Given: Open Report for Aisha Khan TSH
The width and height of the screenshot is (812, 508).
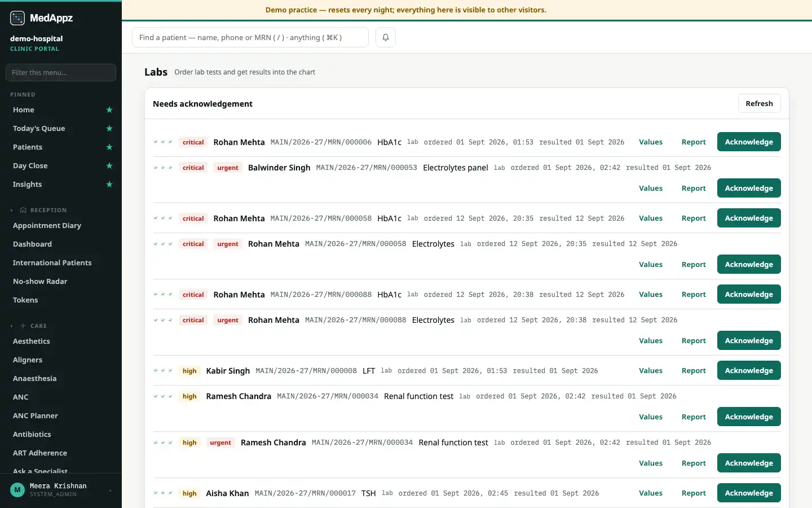Looking at the screenshot, I should point(694,493).
